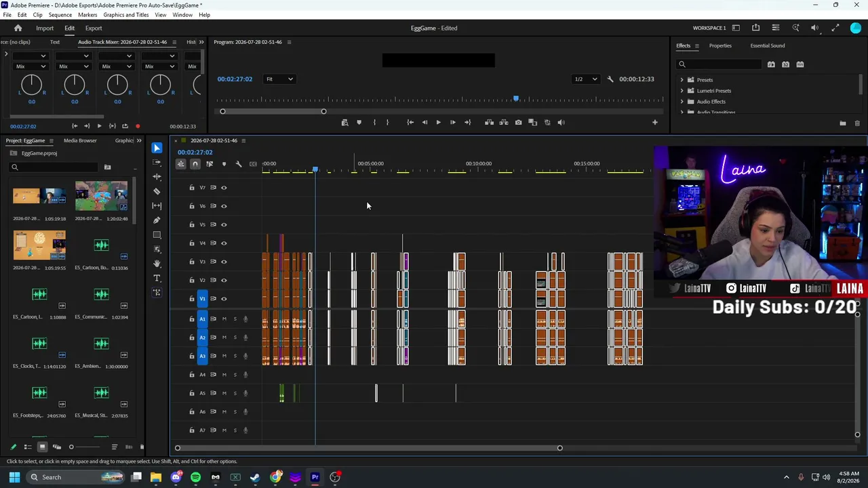
Task: Solo audio track A2
Action: (x=235, y=338)
